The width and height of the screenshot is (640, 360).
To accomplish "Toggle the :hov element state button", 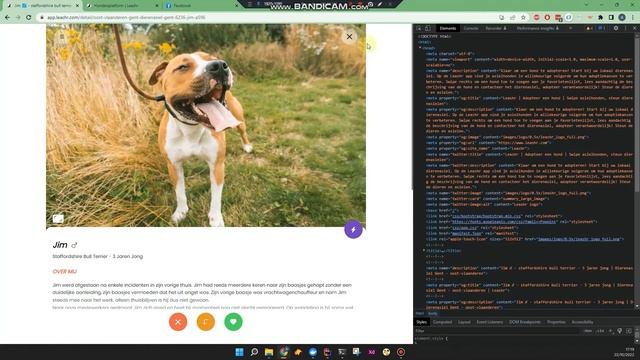I will click(587, 331).
